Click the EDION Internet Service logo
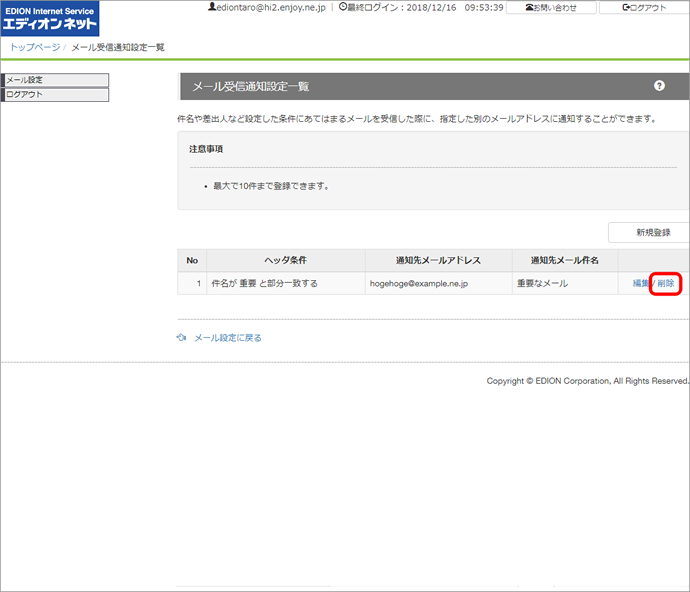This screenshot has width=690, height=592. pos(51,18)
